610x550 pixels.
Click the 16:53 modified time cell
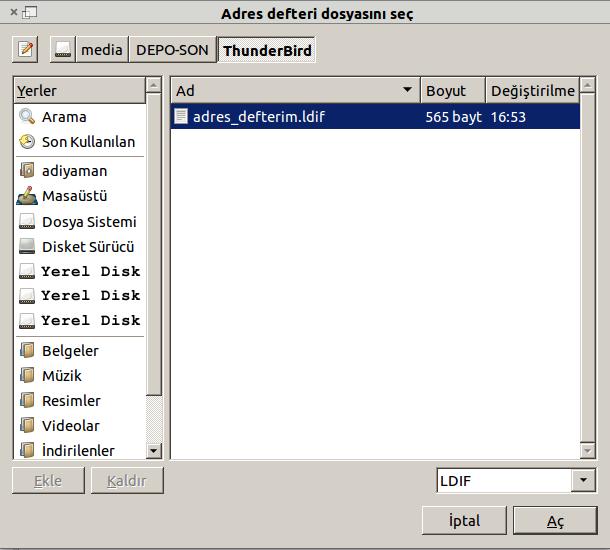tap(508, 117)
